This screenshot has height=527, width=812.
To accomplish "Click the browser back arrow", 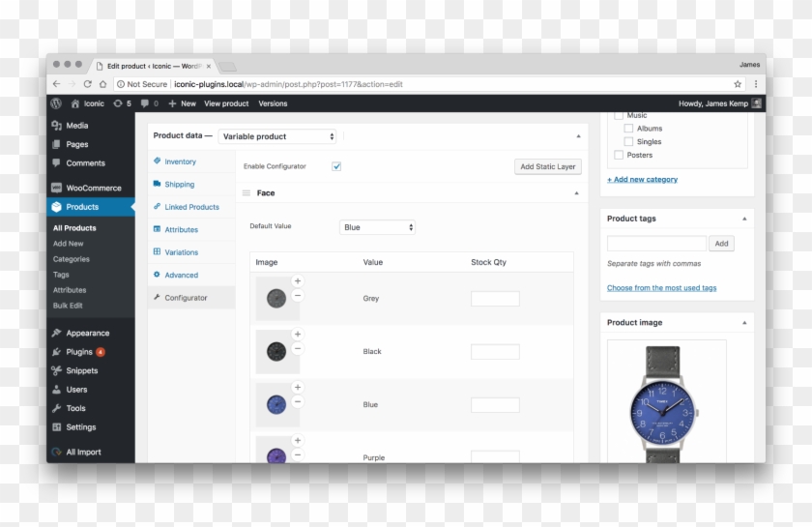I will tap(56, 84).
